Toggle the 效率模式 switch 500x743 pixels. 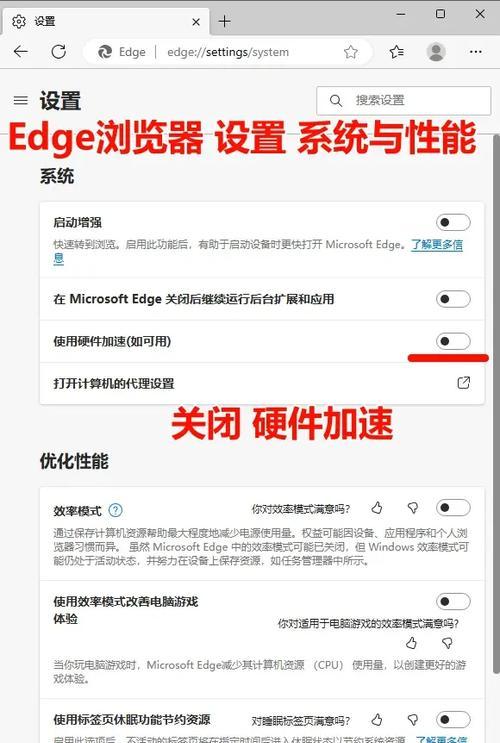[453, 508]
